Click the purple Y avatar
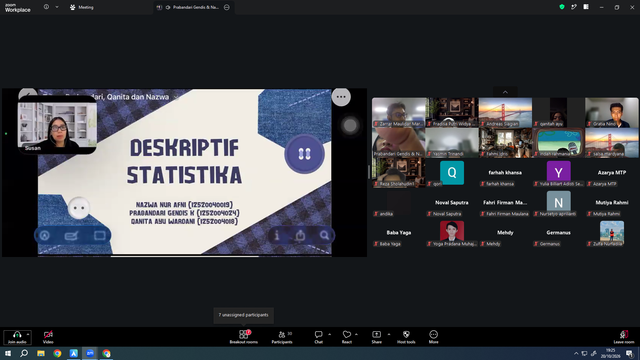Screen dimensions: 640x360 pyautogui.click(x=558, y=172)
